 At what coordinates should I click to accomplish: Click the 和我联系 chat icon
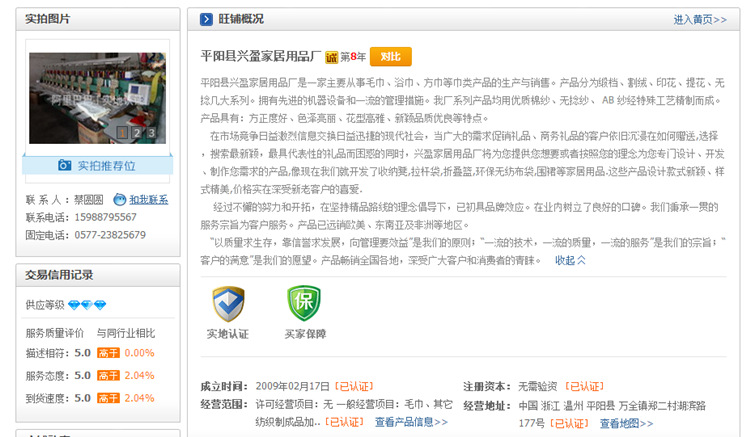pos(120,199)
